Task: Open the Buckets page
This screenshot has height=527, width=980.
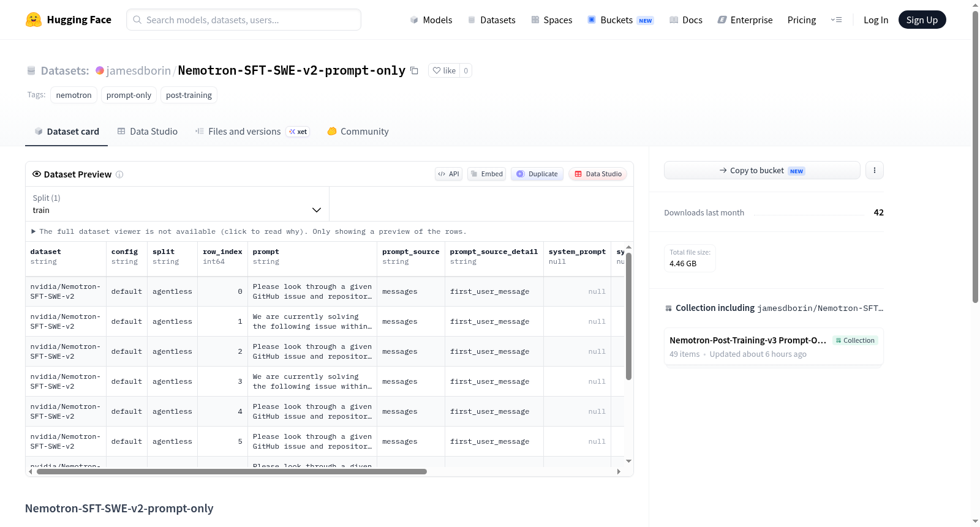Action: [x=620, y=20]
